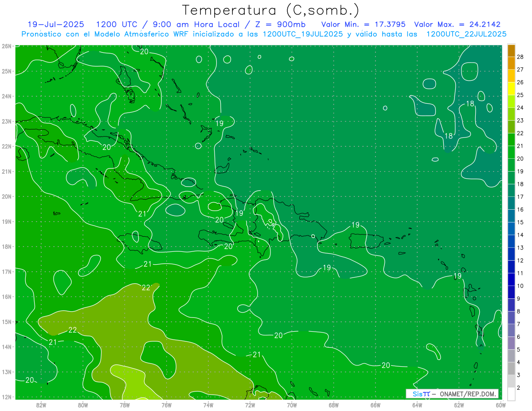The image size is (532, 411).
Task: Click the '25N' latitude axis label
Action: 6,71
